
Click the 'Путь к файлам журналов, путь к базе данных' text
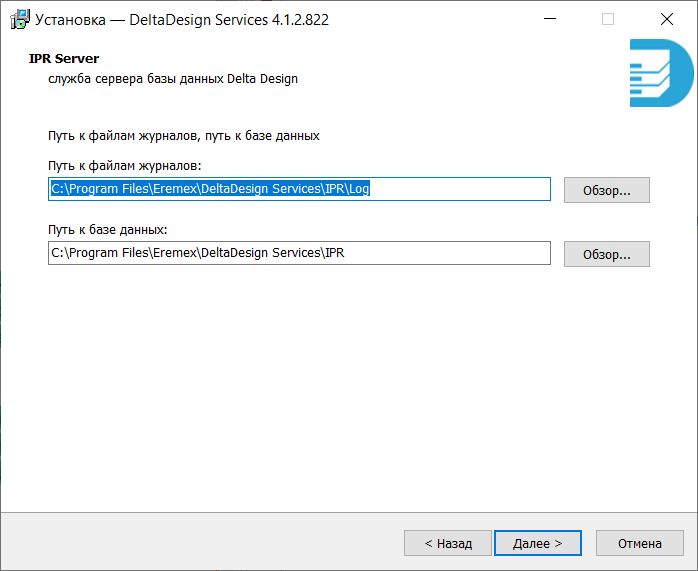point(184,136)
